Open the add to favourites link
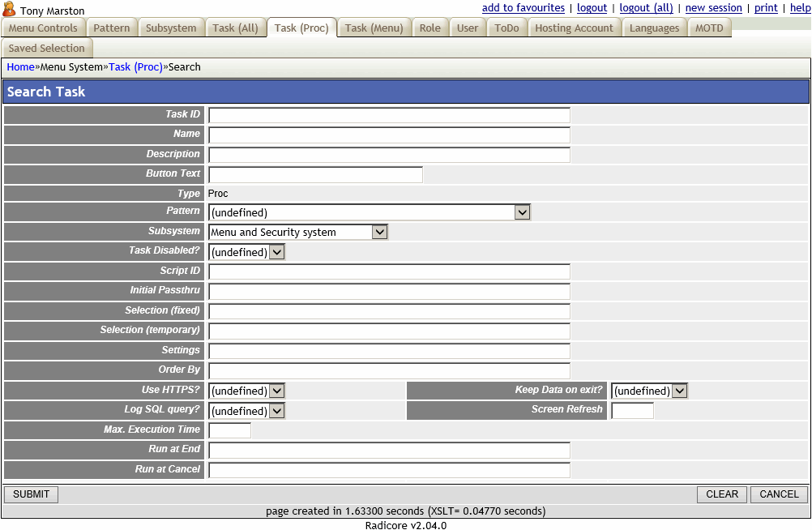Image resolution: width=812 pixels, height=530 pixels. 523,7
